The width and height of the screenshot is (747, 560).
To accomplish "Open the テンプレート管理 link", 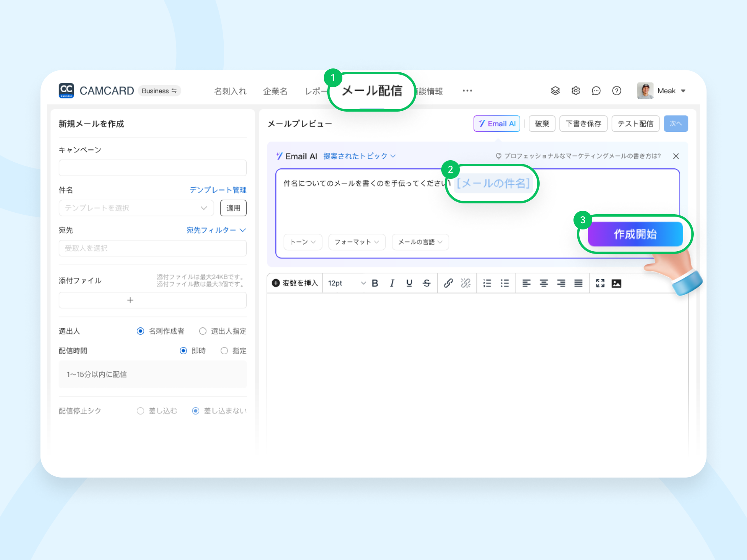I will click(218, 190).
